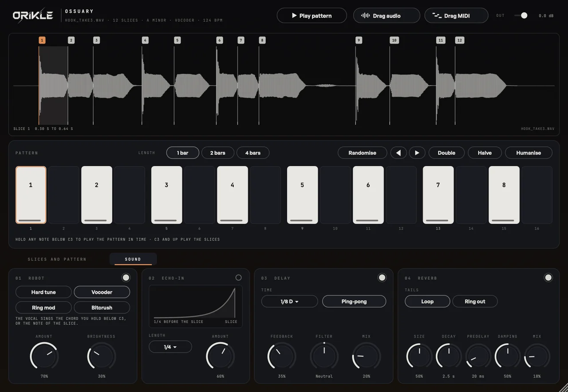This screenshot has width=568, height=392.
Task: Toggle empty pattern step 16
Action: click(x=537, y=195)
